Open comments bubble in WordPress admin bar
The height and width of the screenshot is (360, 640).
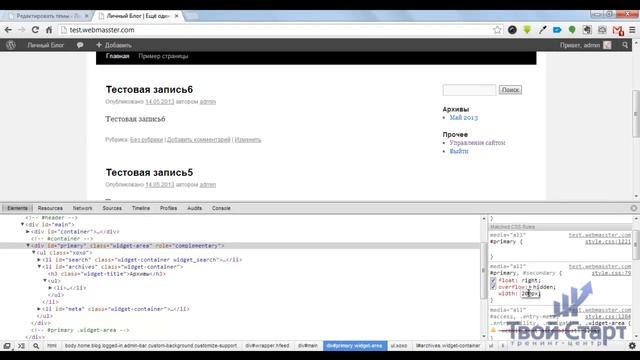(x=80, y=45)
